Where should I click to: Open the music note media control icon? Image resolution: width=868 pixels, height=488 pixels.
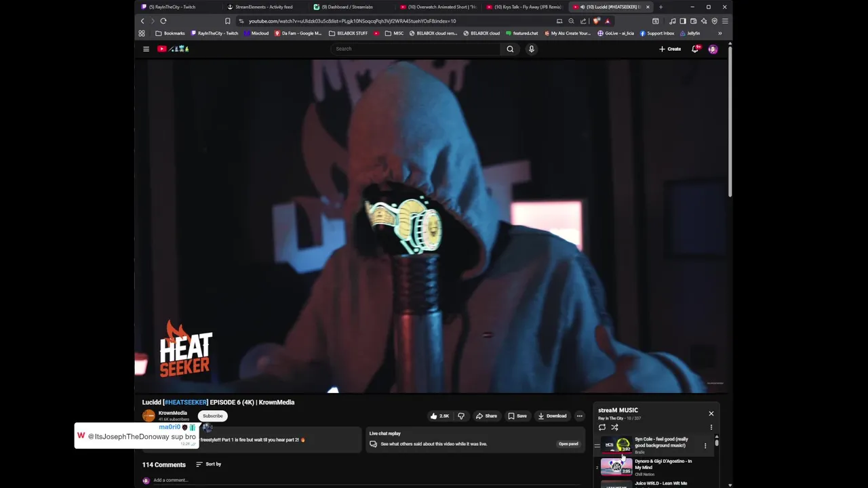pos(672,21)
